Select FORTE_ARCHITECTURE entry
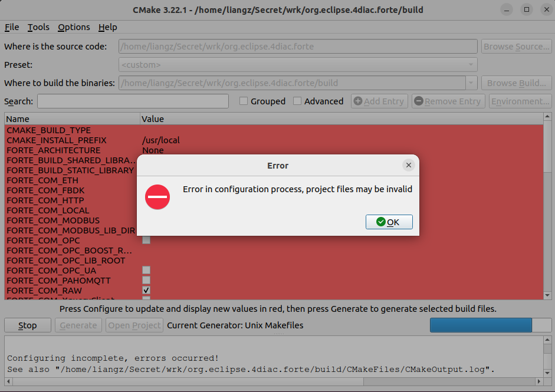Viewport: 555px width, 392px height. point(54,150)
